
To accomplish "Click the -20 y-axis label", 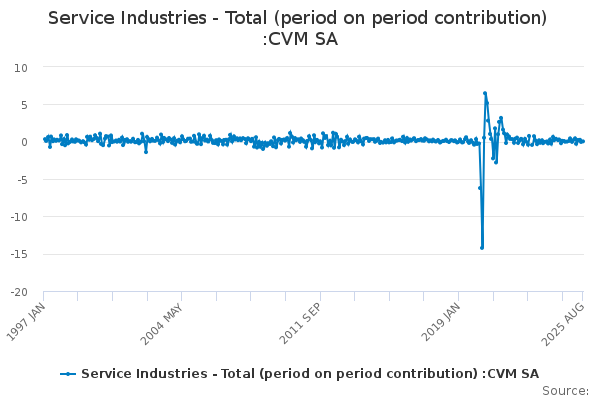I will click(x=19, y=292).
